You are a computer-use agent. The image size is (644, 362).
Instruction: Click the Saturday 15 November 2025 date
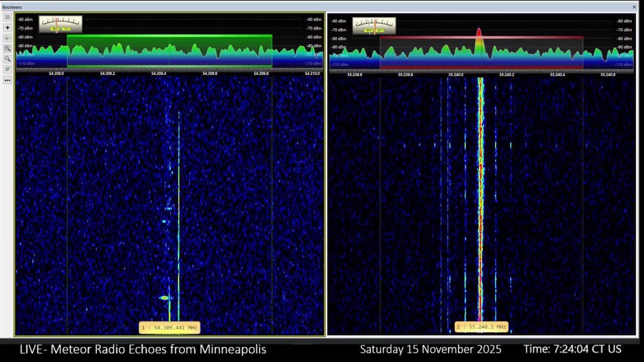(431, 349)
